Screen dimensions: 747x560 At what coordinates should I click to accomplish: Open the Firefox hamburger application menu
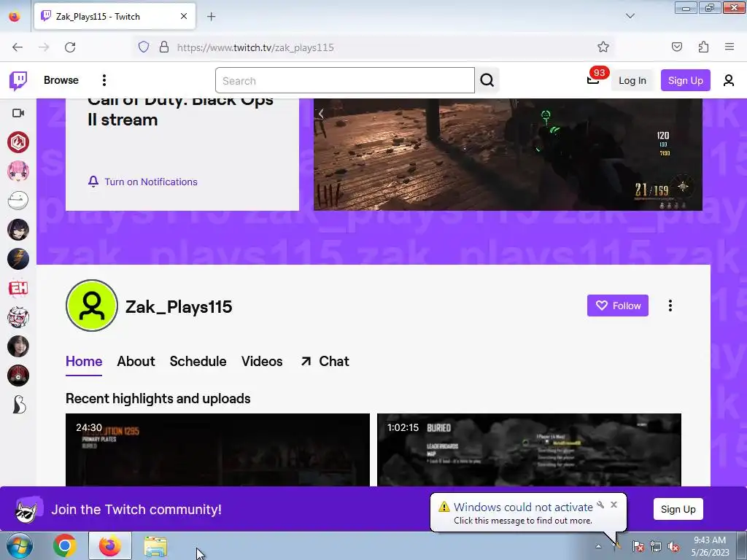[729, 47]
